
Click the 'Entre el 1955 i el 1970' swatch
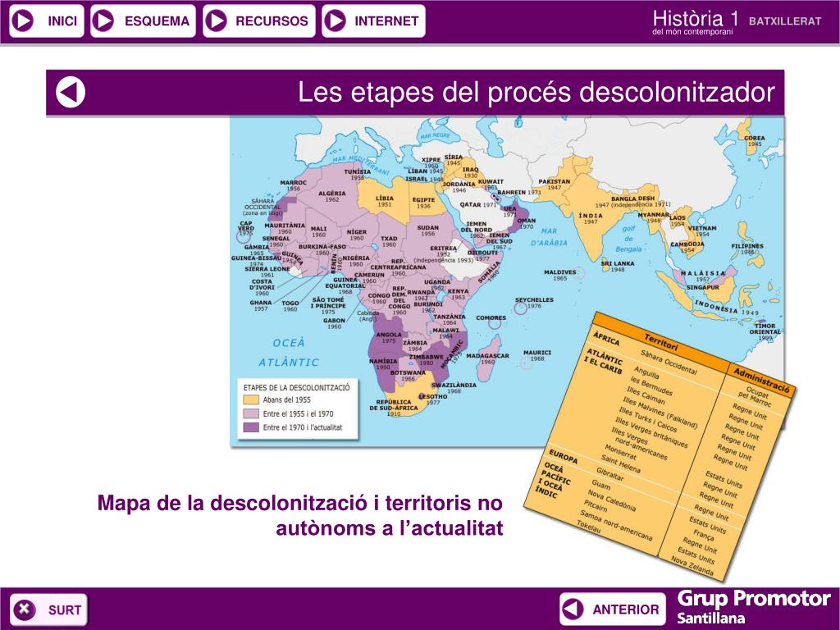point(251,413)
